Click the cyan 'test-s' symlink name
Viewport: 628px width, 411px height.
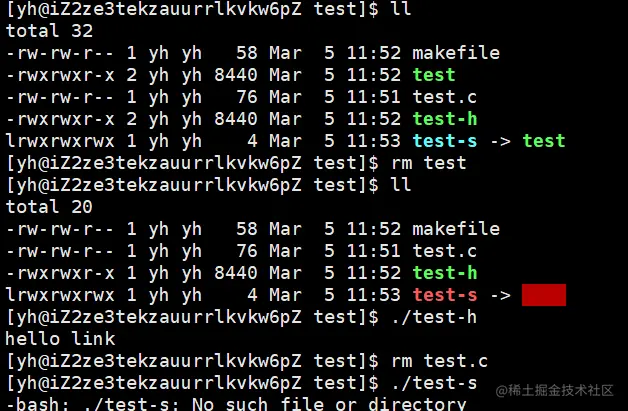(x=445, y=141)
